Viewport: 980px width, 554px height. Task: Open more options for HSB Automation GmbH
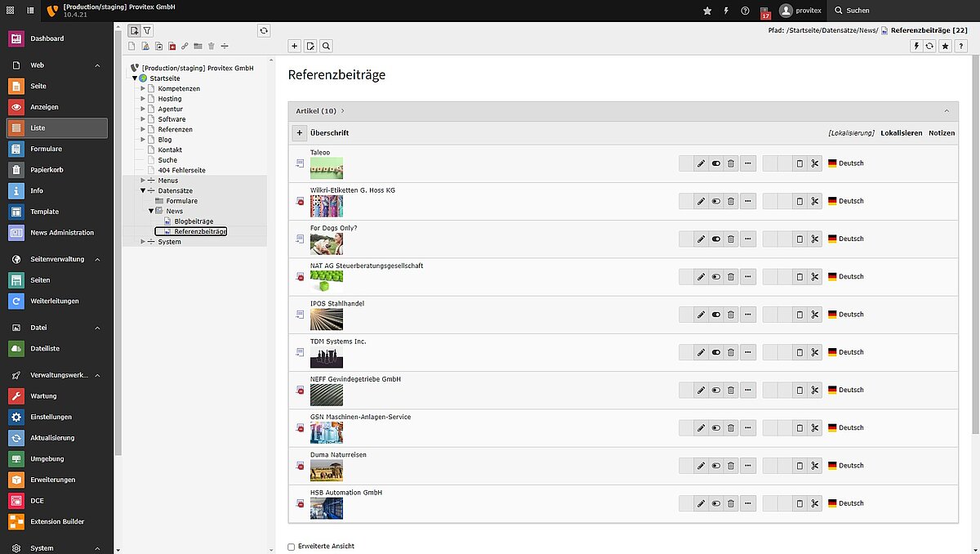tap(746, 503)
